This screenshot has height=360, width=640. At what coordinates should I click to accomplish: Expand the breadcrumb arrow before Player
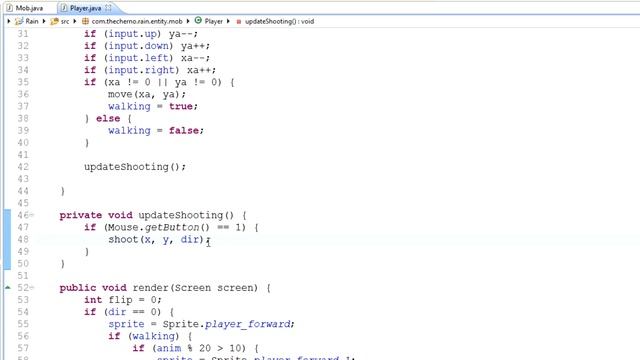click(x=188, y=21)
